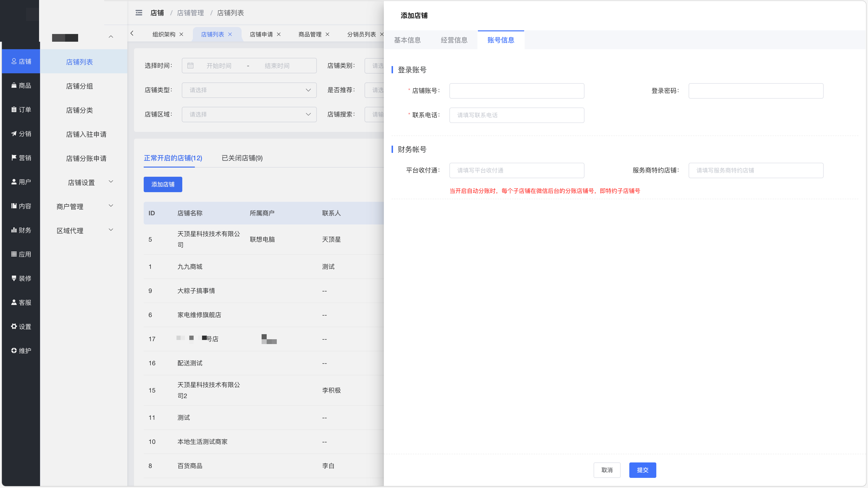Open the 财务 sidebar section
This screenshot has width=868, height=488.
[21, 230]
